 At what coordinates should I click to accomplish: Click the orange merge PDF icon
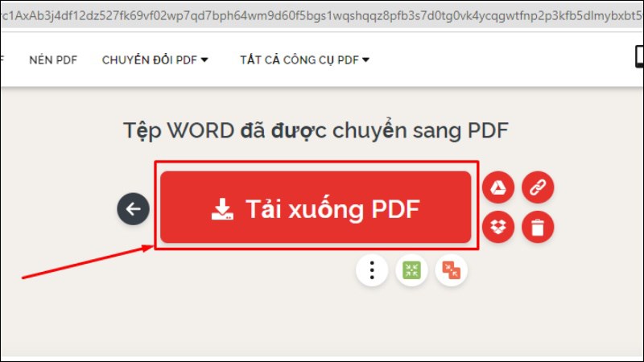point(451,270)
